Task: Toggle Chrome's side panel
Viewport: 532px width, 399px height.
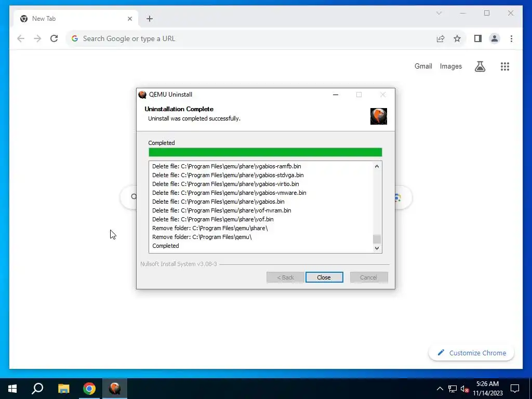Action: point(478,38)
